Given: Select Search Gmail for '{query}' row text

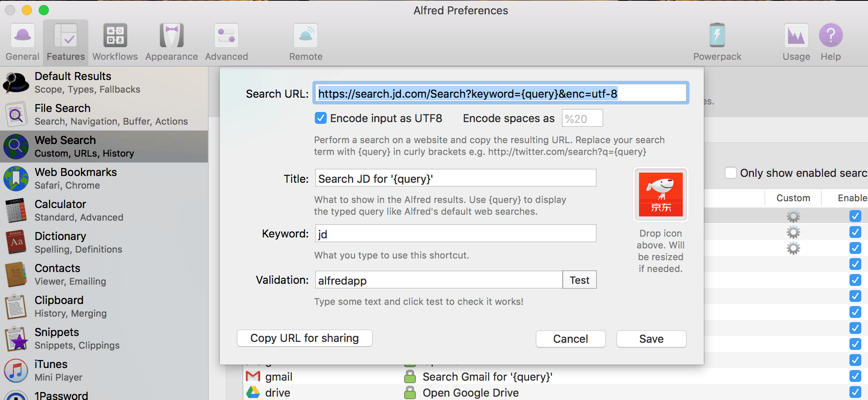Looking at the screenshot, I should [487, 376].
